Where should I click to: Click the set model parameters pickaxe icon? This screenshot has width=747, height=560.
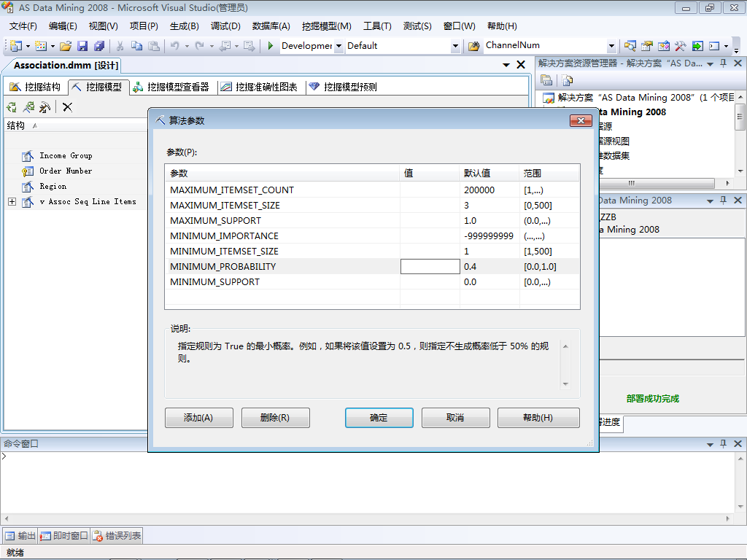(44, 107)
